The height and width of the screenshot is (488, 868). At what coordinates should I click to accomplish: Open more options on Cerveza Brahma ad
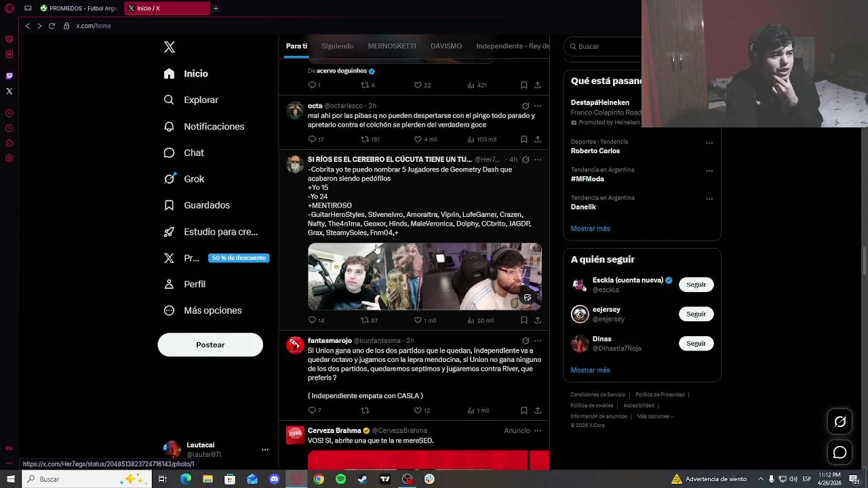(x=538, y=430)
